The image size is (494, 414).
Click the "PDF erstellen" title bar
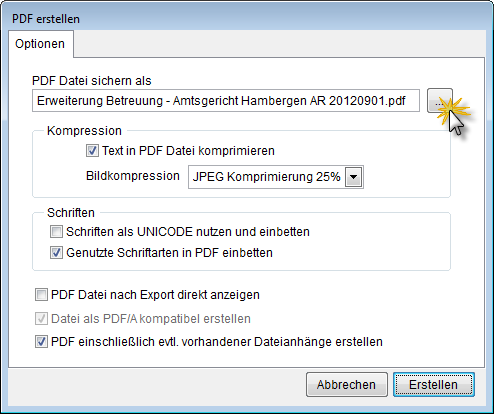pyautogui.click(x=247, y=19)
